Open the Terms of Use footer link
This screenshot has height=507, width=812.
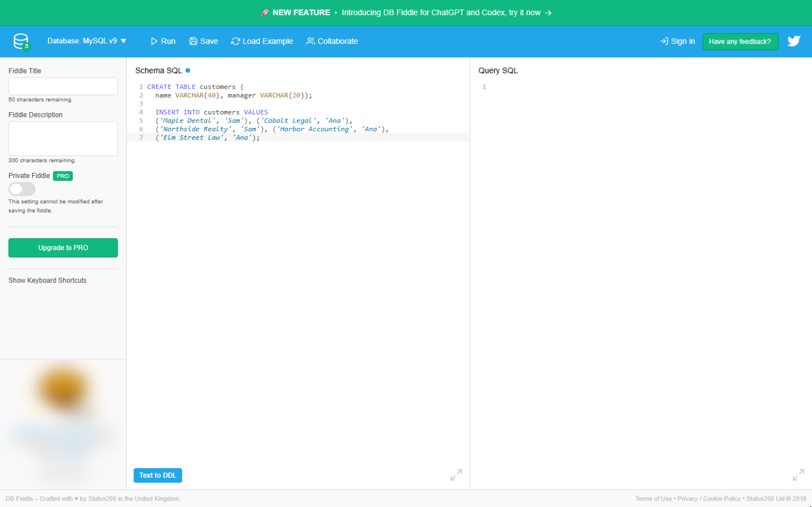click(x=654, y=499)
